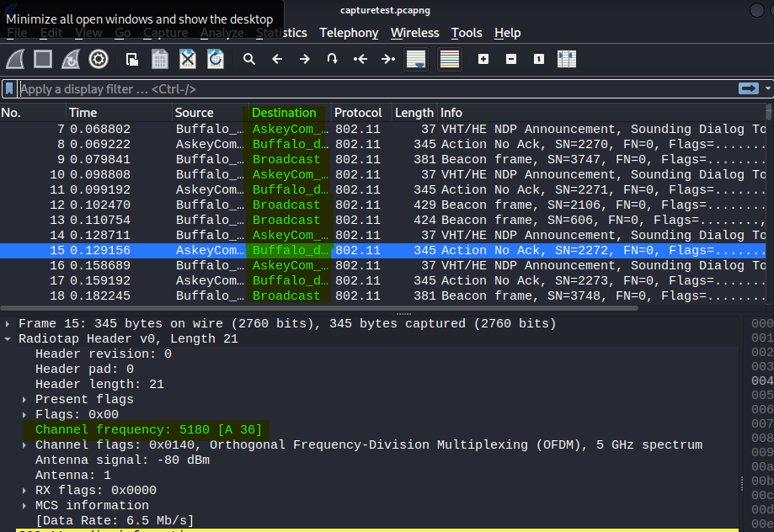
Task: Open the Help menu
Action: pyautogui.click(x=508, y=33)
